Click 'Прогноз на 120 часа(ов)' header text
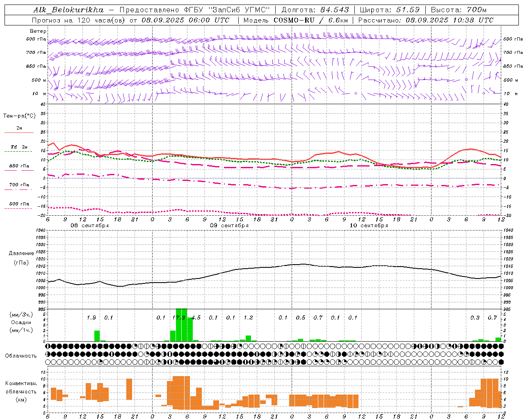 (79, 20)
